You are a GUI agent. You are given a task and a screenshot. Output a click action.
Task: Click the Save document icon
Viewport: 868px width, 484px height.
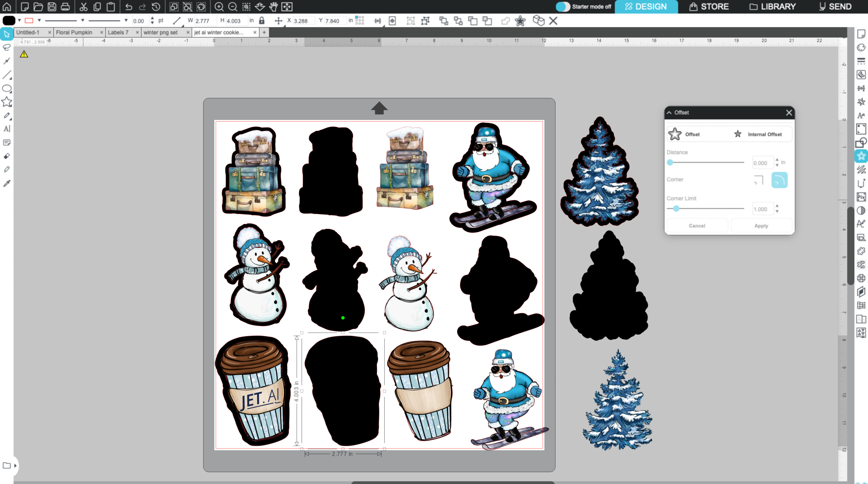point(52,6)
